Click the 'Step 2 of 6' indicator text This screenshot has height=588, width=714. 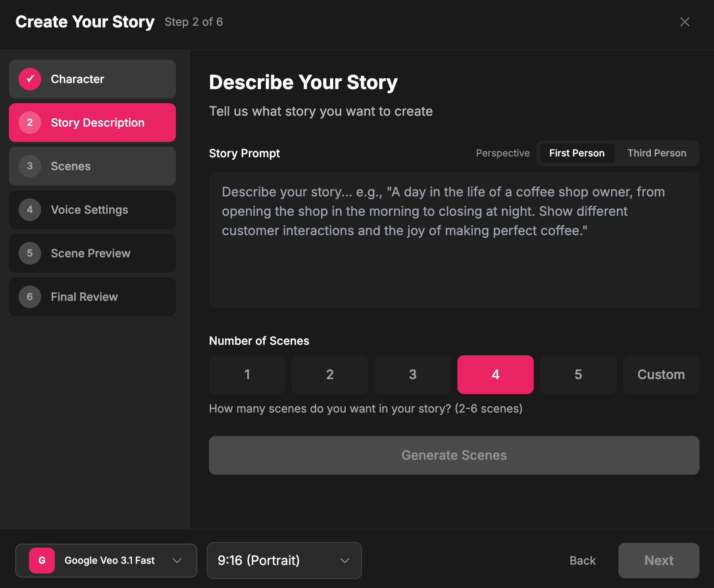coord(194,22)
